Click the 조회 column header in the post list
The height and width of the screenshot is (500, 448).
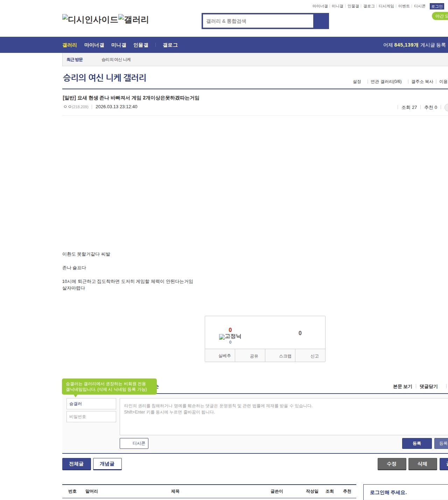(x=330, y=492)
